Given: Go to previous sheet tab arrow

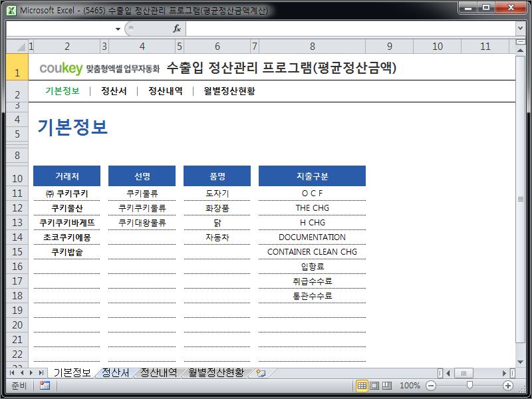Looking at the screenshot, I should pos(22,373).
